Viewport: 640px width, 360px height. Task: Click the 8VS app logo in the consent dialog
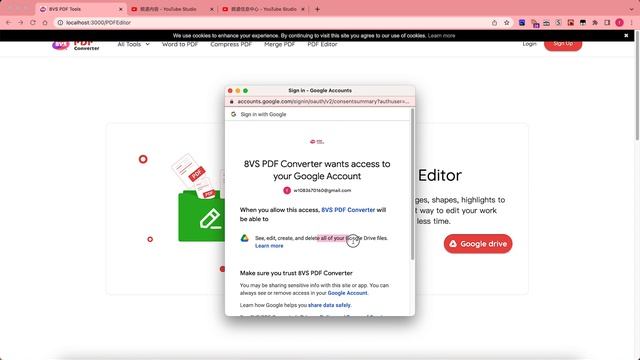coord(317,142)
